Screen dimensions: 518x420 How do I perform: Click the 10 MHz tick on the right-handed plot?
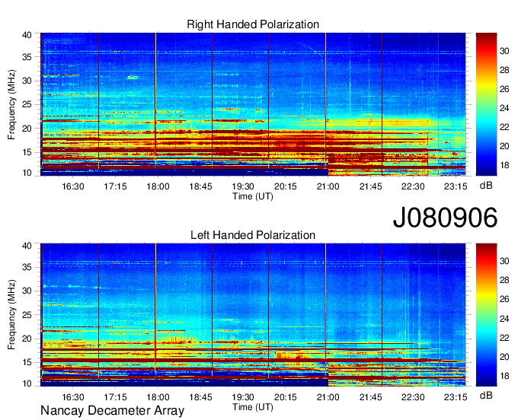pyautogui.click(x=27, y=173)
